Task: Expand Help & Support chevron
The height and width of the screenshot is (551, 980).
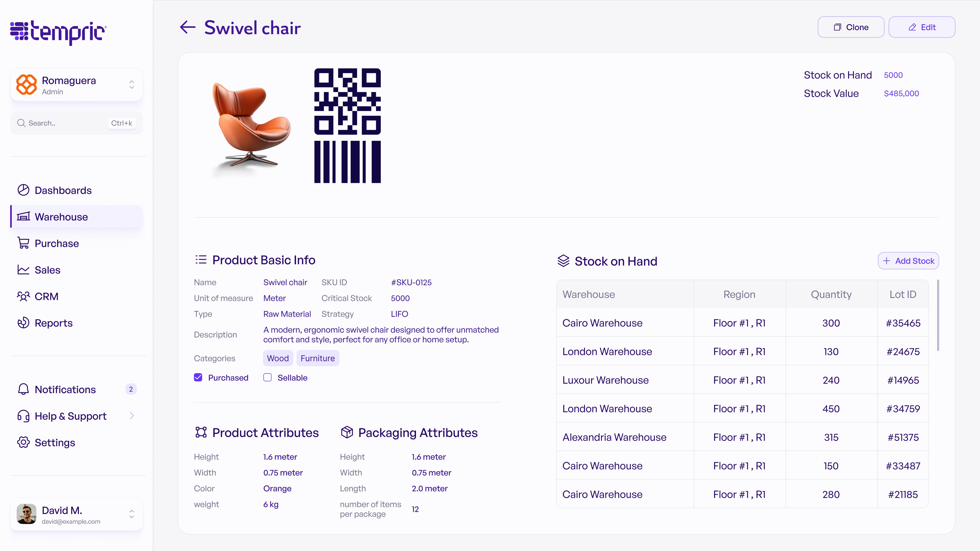Action: (x=132, y=416)
